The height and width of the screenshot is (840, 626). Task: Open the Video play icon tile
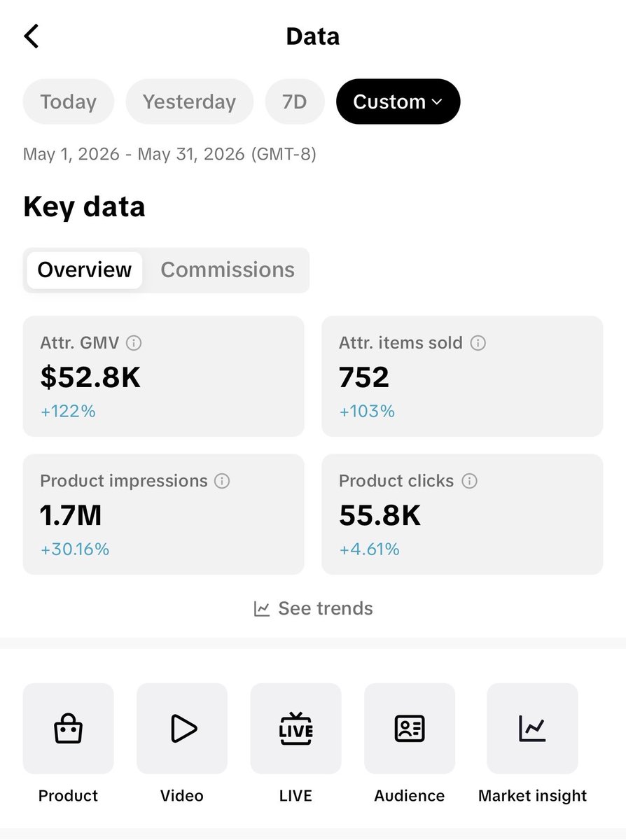point(182,729)
